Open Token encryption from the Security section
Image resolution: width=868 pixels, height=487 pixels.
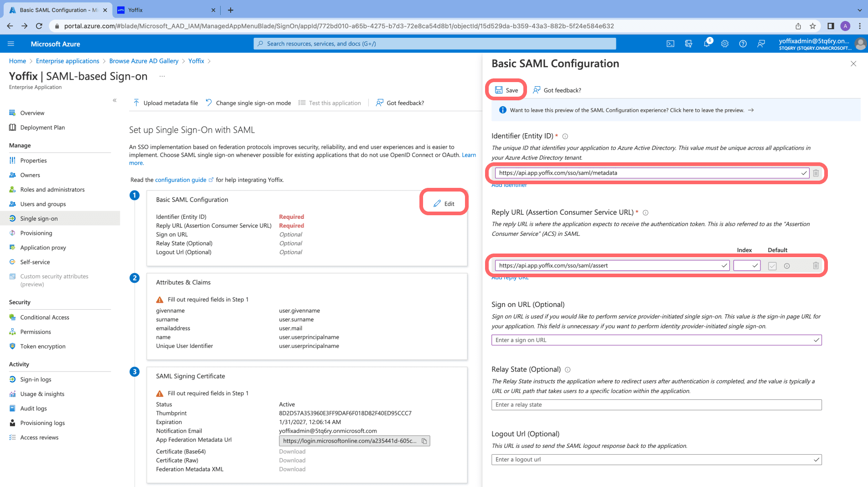click(x=42, y=346)
